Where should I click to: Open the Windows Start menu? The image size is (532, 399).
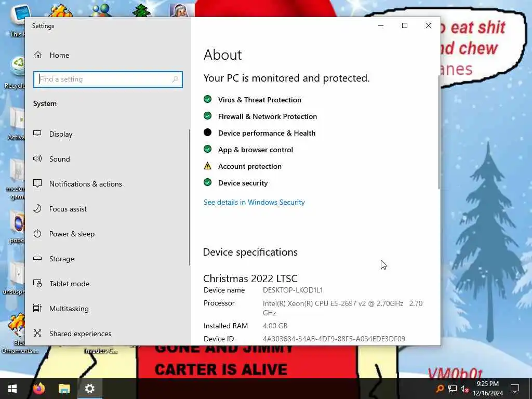click(12, 389)
